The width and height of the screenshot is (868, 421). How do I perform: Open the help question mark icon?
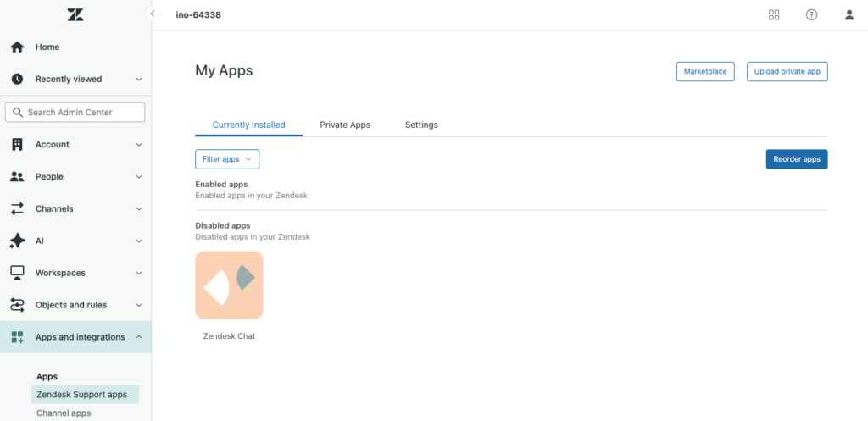tap(811, 14)
